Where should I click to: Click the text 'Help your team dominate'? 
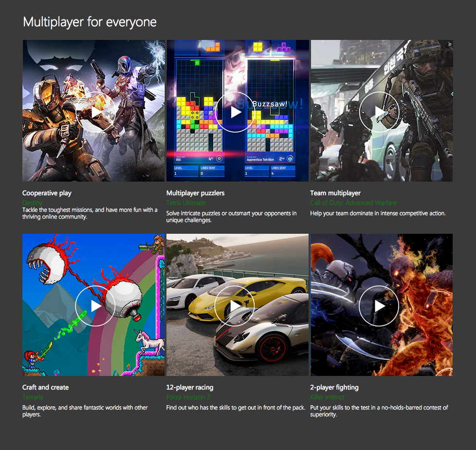pos(378,213)
